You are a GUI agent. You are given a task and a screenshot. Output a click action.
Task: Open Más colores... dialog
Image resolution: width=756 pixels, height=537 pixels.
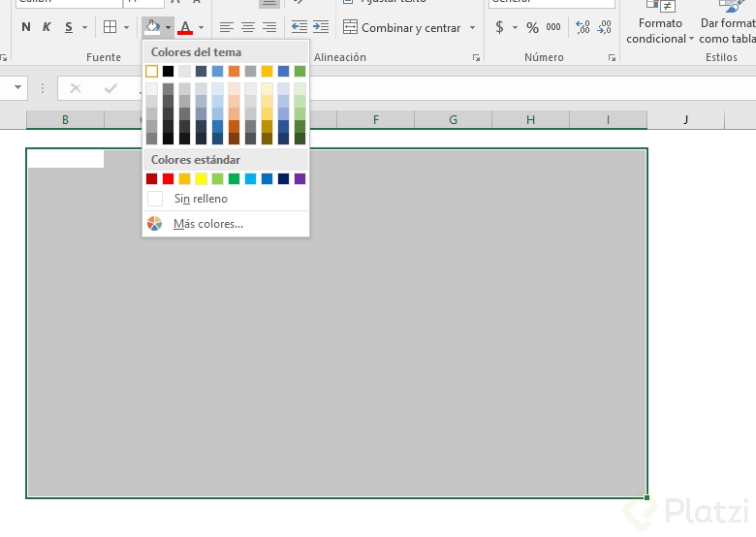[x=226, y=224]
